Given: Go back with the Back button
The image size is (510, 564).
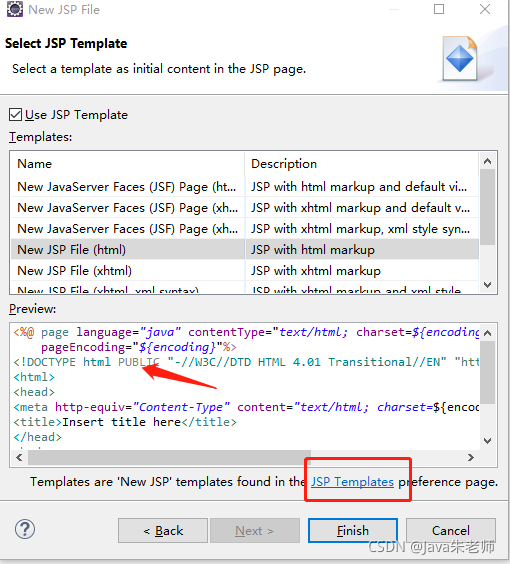Looking at the screenshot, I should [163, 531].
